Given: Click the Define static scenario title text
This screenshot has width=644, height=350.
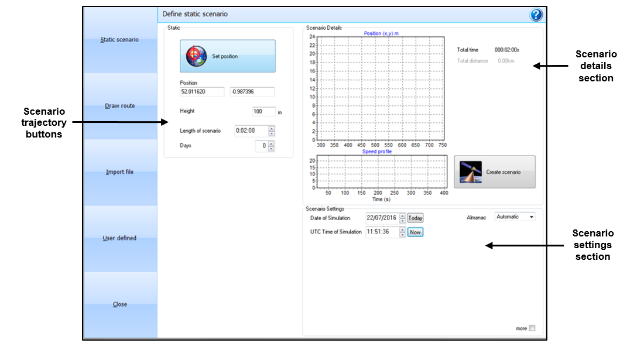Looking at the screenshot, I should pos(195,14).
